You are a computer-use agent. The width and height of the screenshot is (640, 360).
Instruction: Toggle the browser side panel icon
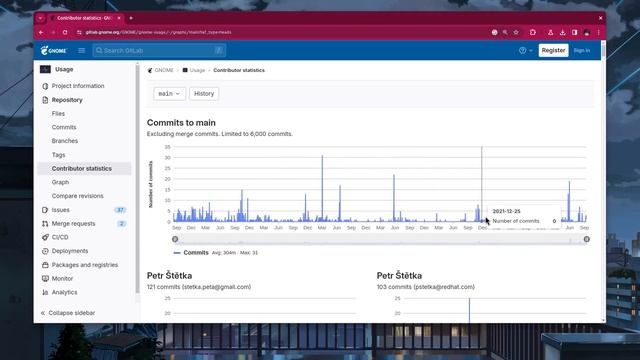pos(574,32)
